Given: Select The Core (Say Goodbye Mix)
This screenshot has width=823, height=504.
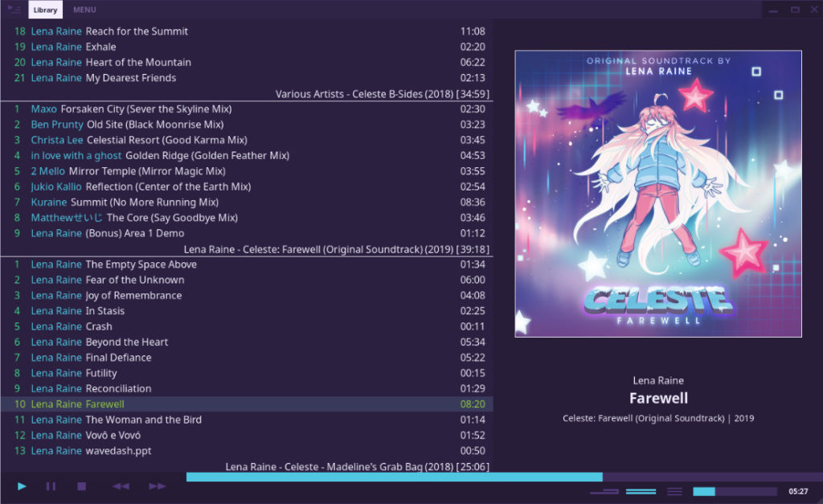Looking at the screenshot, I should [x=247, y=217].
